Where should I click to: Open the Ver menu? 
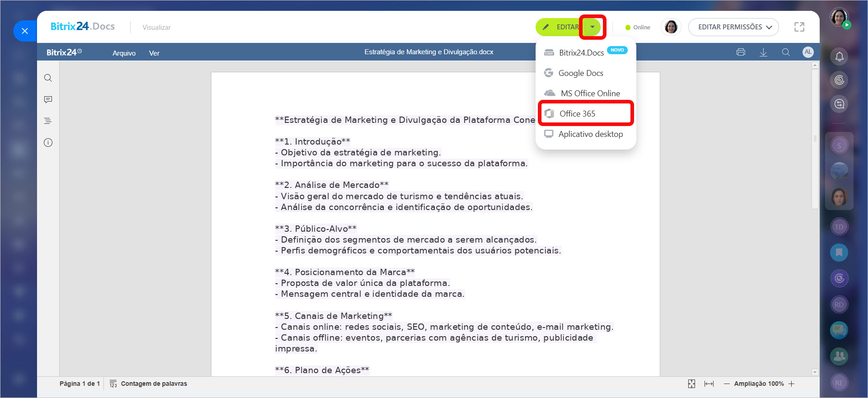click(154, 53)
